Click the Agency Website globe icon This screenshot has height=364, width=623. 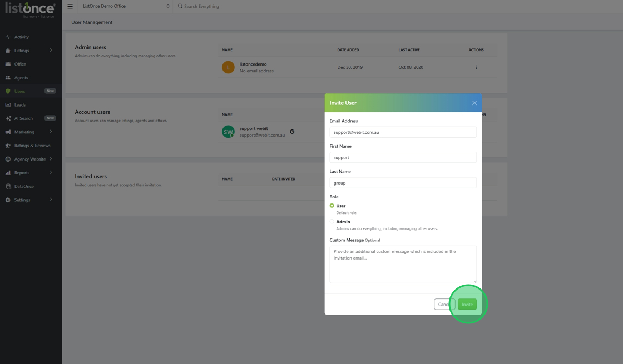(8, 159)
